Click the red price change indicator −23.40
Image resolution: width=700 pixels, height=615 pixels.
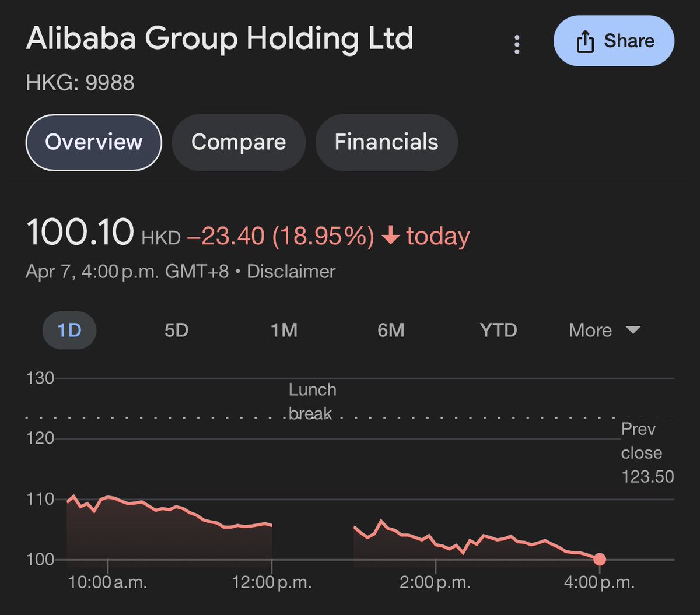pos(228,236)
